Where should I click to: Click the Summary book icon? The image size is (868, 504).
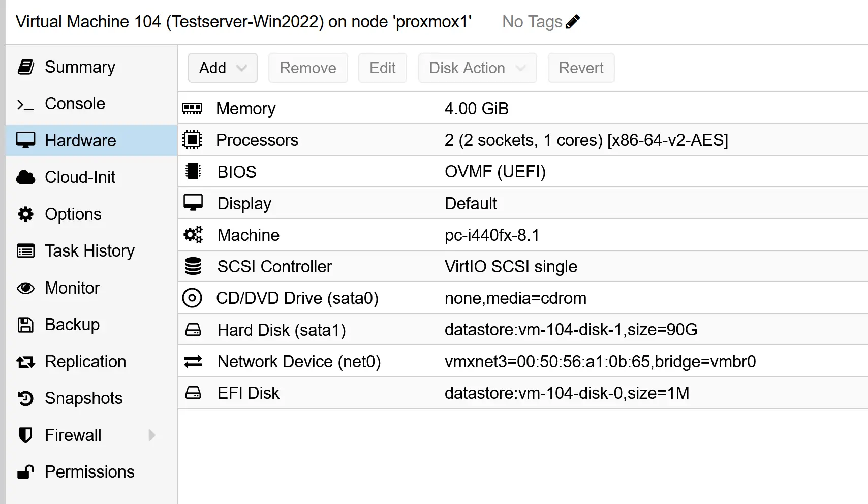tap(26, 66)
